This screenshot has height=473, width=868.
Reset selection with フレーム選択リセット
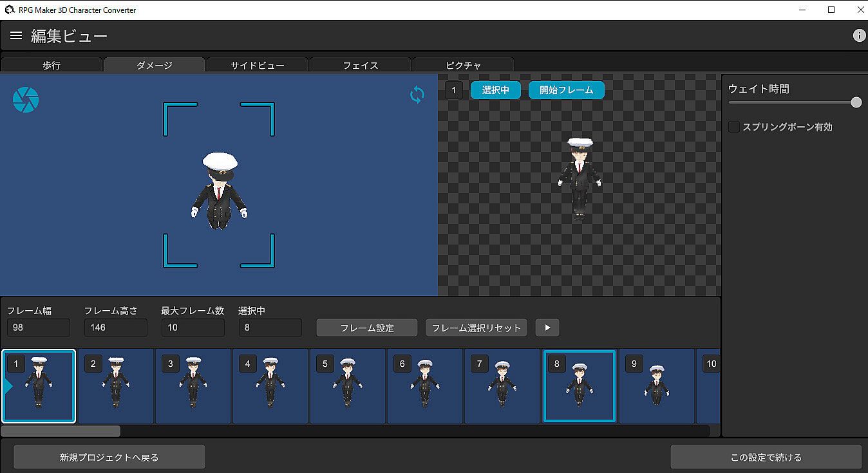[x=476, y=328]
